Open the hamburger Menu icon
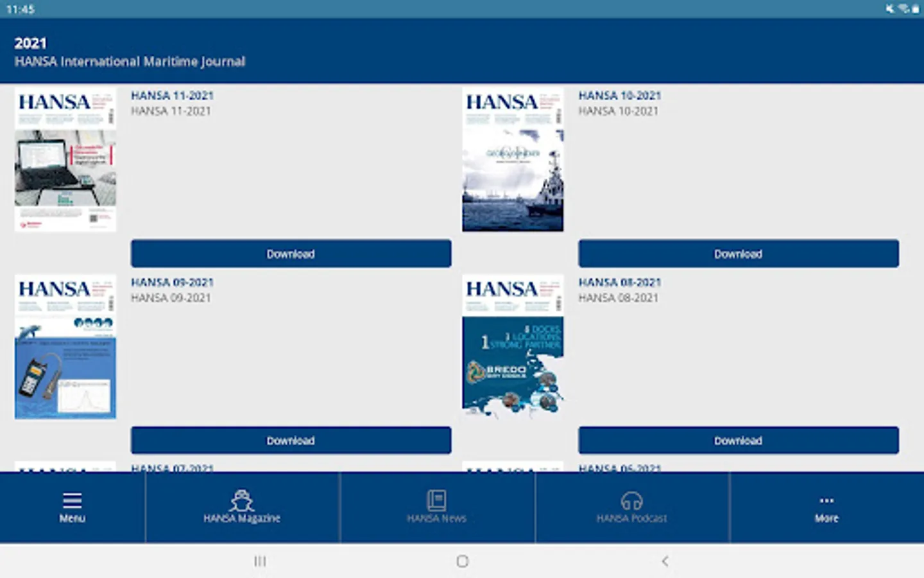 point(72,500)
